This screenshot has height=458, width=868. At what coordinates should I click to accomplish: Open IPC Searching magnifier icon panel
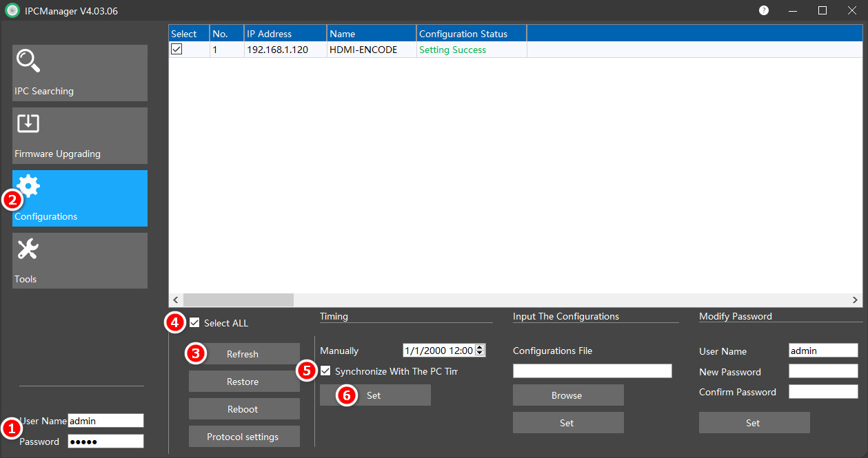tap(80, 73)
